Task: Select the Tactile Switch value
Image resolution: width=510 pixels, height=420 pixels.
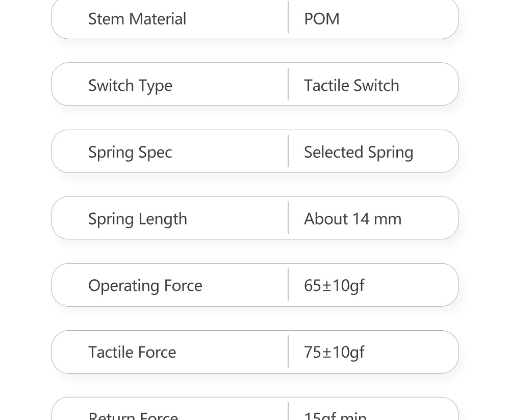Action: point(351,86)
